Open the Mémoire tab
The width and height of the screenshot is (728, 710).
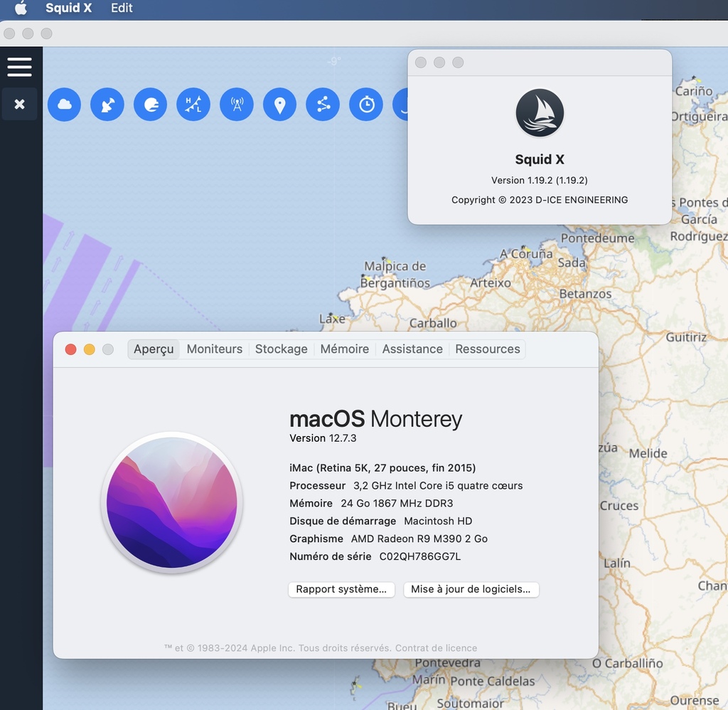pyautogui.click(x=345, y=349)
